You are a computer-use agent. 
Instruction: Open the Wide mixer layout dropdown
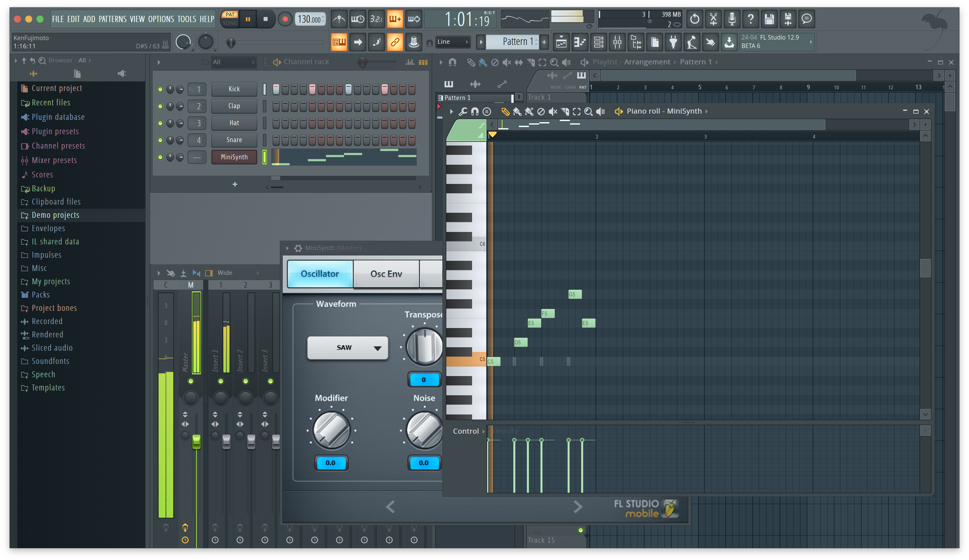coord(238,272)
